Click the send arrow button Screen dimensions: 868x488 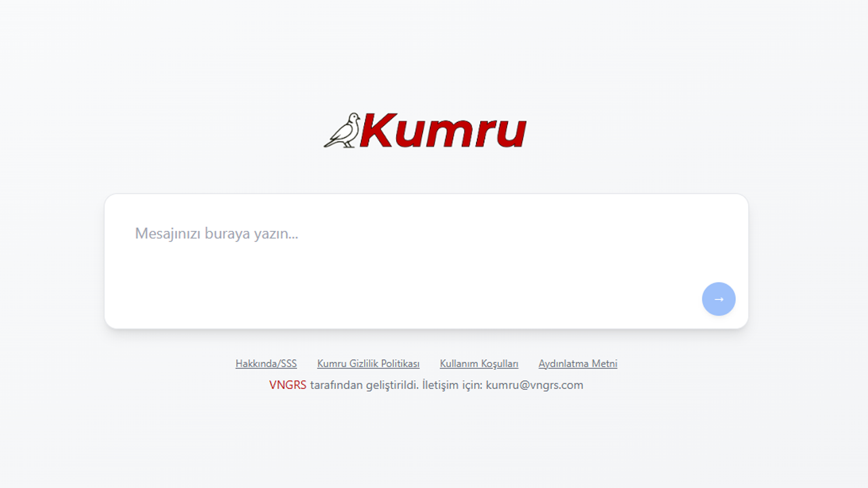[x=718, y=299]
